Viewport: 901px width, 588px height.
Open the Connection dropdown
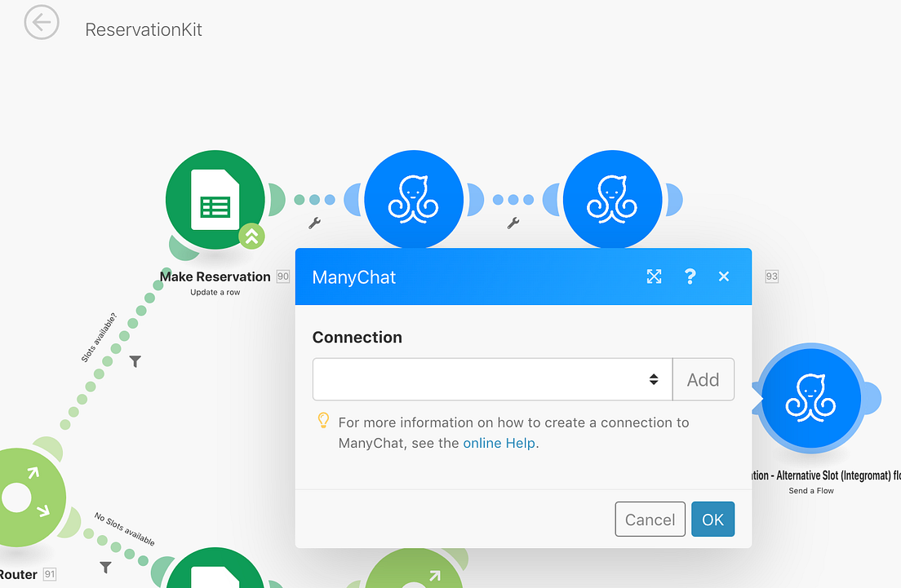tap(492, 379)
